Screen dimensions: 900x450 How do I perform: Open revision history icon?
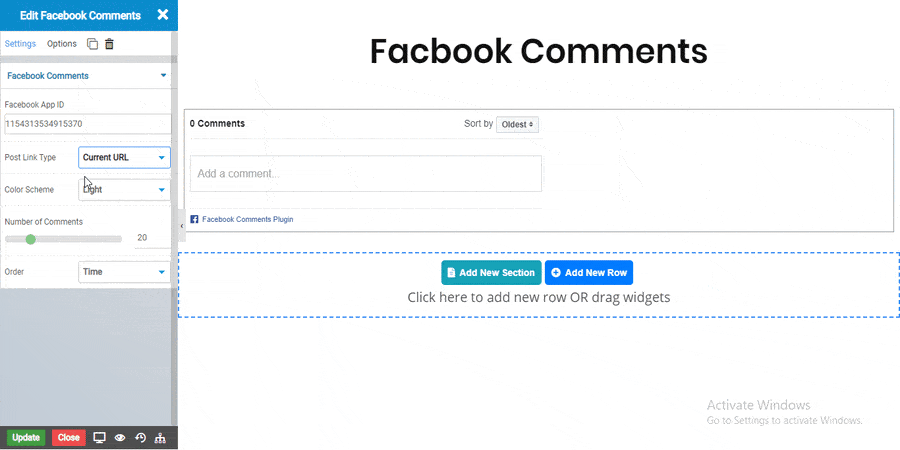click(140, 437)
